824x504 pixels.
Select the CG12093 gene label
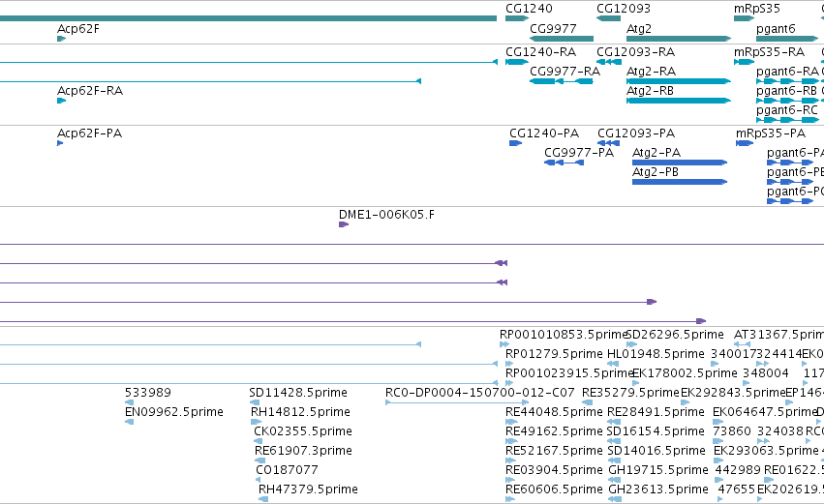tap(624, 9)
